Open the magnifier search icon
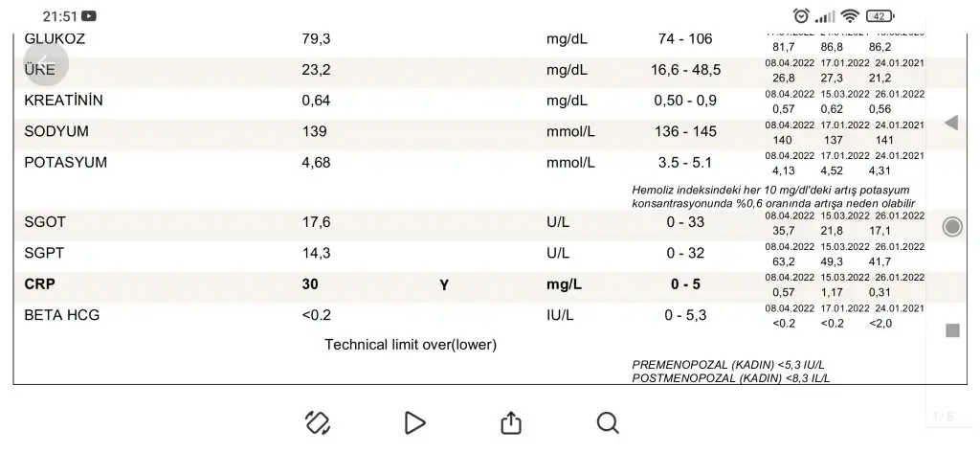This screenshot has height=453, width=980. [x=608, y=423]
